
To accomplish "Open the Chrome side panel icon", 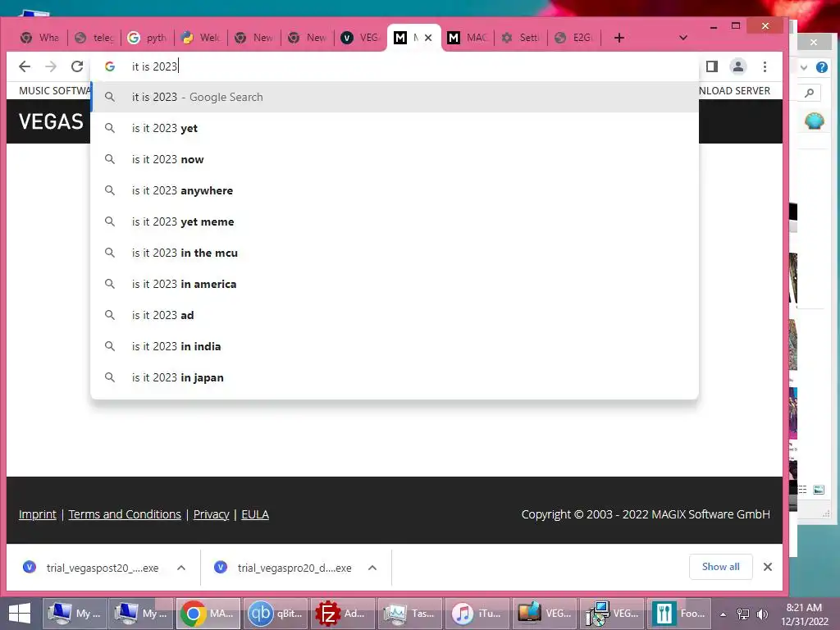I will point(711,66).
